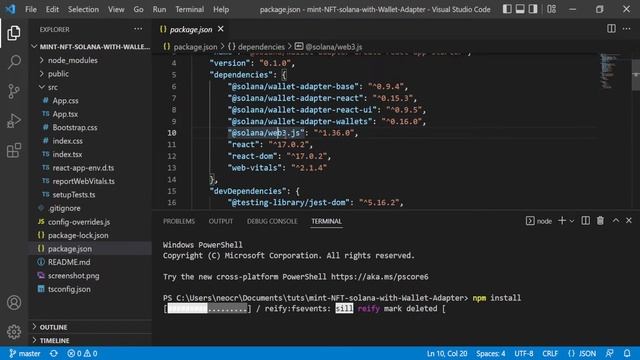
Task: Open index.tsx file
Action: point(91,155)
